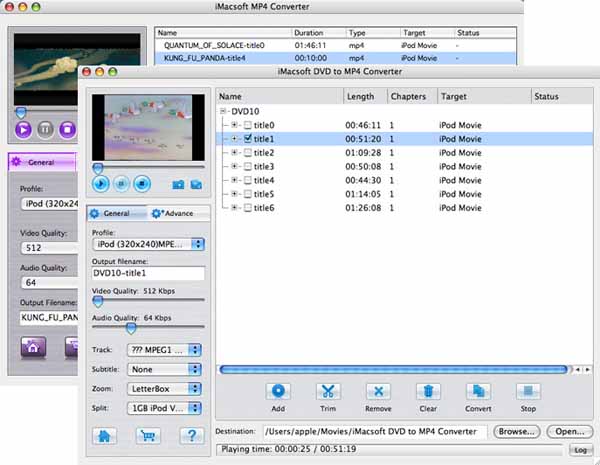Click the Log button

pyautogui.click(x=580, y=450)
